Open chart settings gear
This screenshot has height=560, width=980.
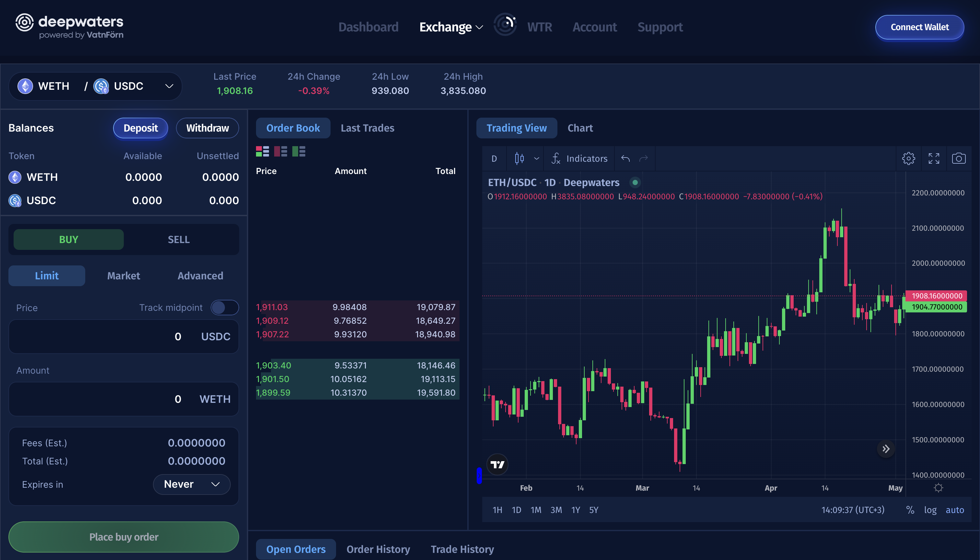tap(908, 158)
